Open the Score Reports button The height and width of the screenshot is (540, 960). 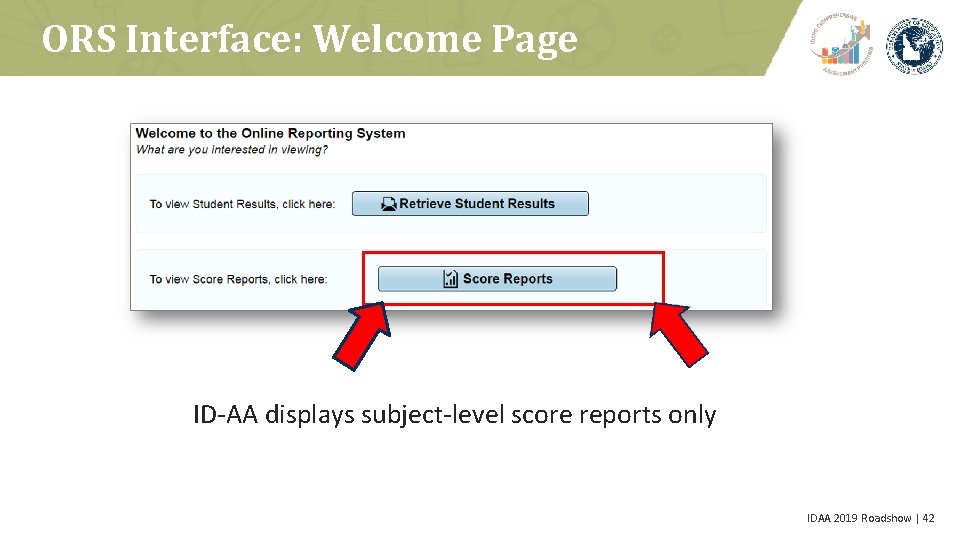[497, 279]
